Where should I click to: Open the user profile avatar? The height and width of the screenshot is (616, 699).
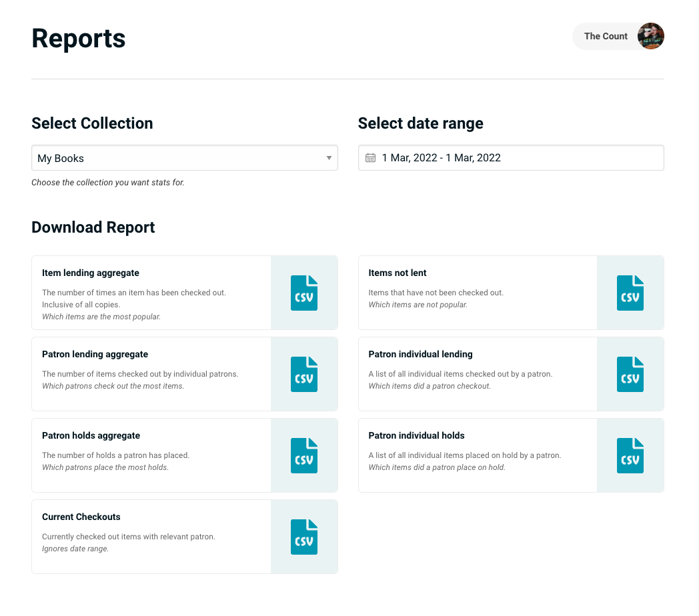point(650,36)
